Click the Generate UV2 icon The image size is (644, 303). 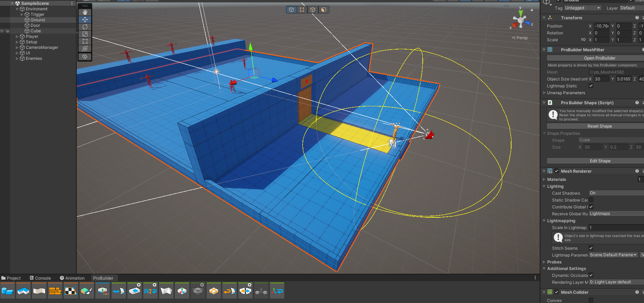point(150,291)
